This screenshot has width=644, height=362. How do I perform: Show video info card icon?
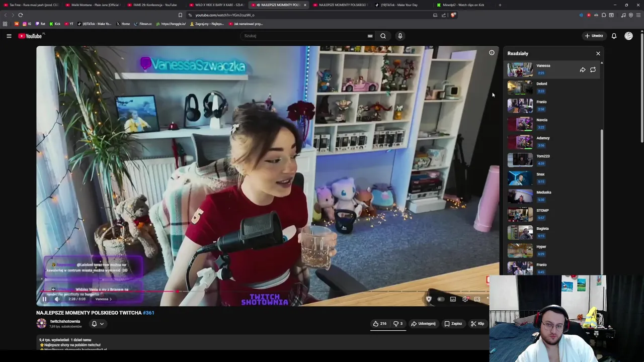point(492,52)
